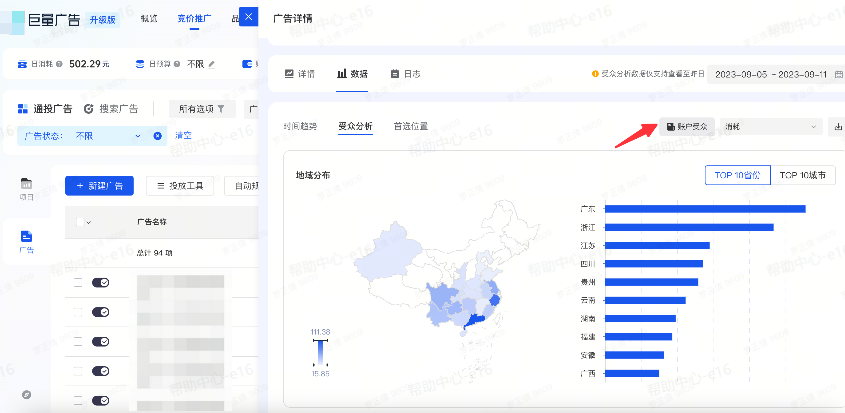Open 项目 in the left sidebar
The height and width of the screenshot is (413, 845).
pyautogui.click(x=26, y=188)
